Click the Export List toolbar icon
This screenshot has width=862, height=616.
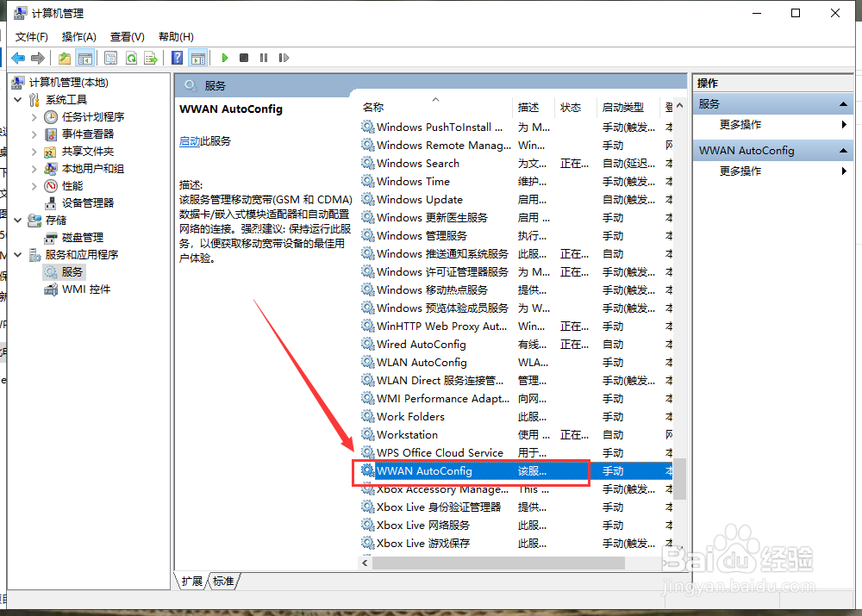coord(151,58)
